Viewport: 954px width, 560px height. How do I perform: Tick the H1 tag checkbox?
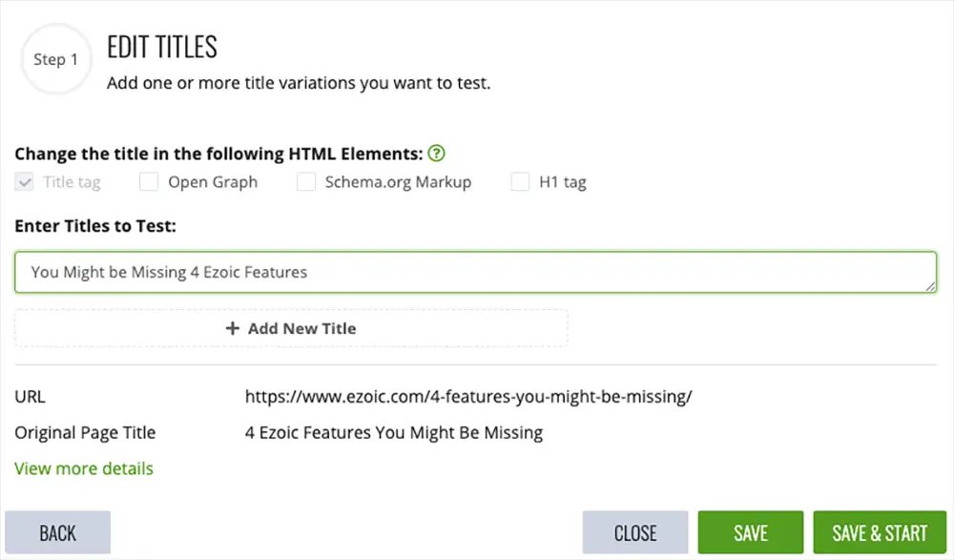click(x=520, y=182)
